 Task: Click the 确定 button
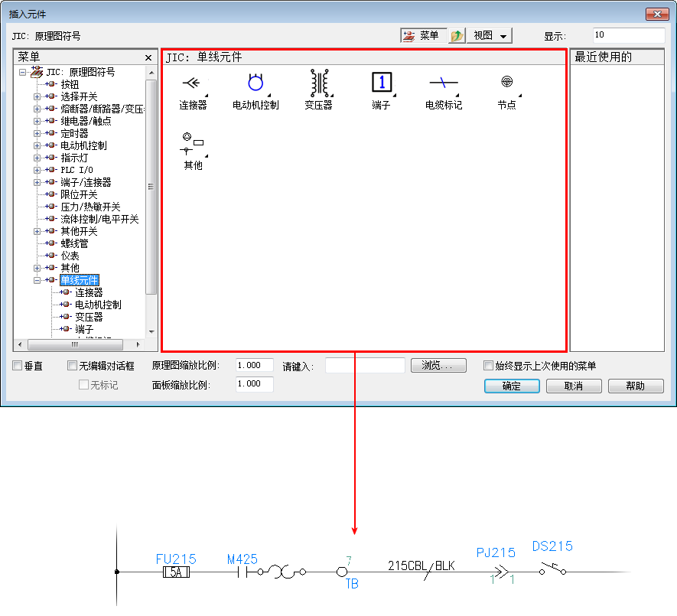pyautogui.click(x=512, y=386)
